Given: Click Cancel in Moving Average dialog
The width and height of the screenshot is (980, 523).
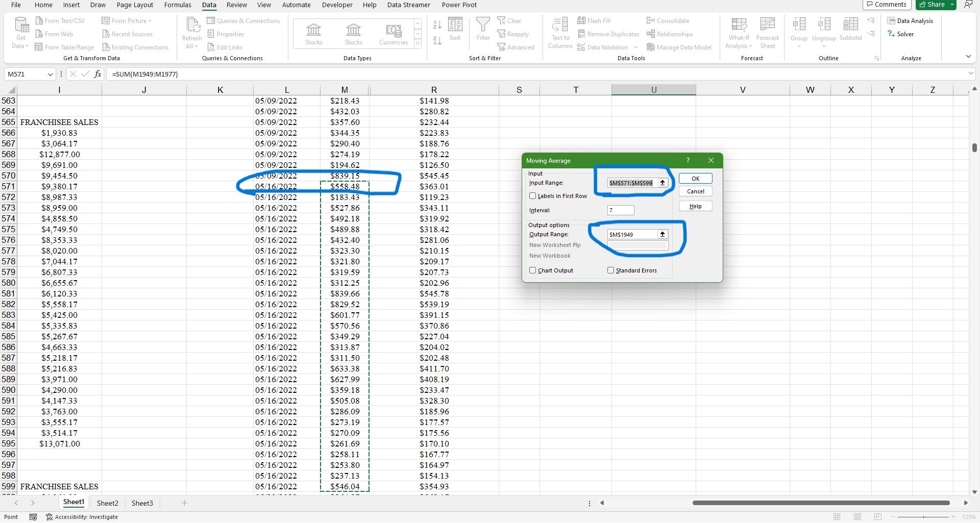Looking at the screenshot, I should [695, 192].
